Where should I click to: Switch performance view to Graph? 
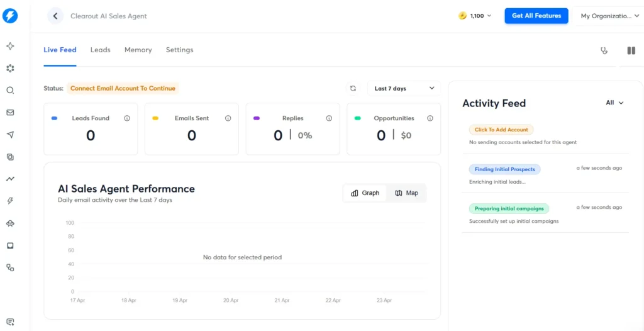point(365,193)
